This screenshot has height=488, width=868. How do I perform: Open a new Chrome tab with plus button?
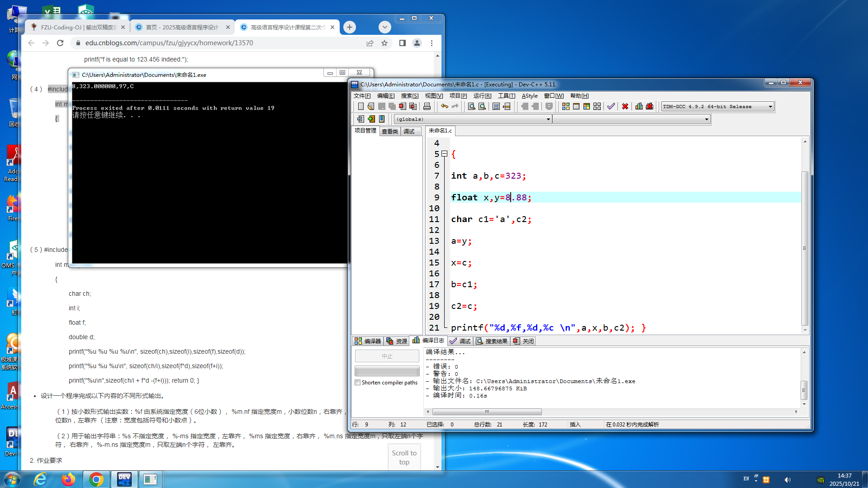(x=350, y=27)
